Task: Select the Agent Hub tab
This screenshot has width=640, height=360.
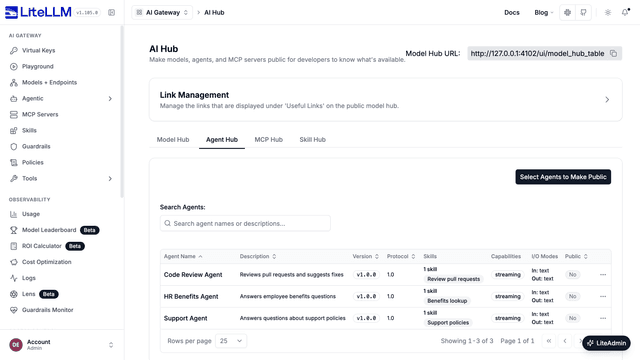Action: click(x=222, y=140)
